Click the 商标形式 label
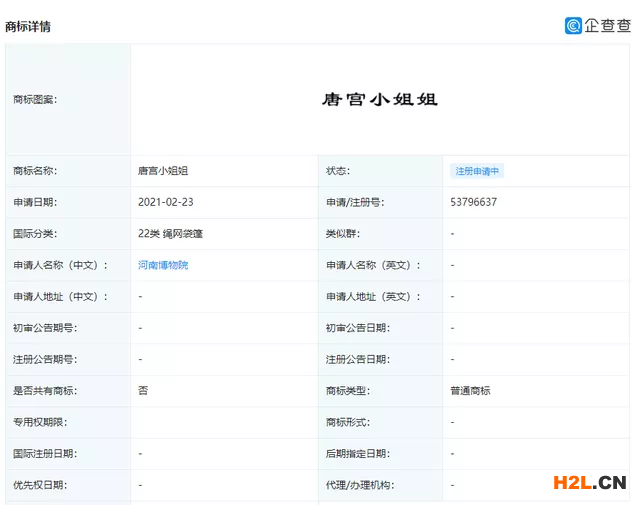640x505 pixels. (x=348, y=422)
